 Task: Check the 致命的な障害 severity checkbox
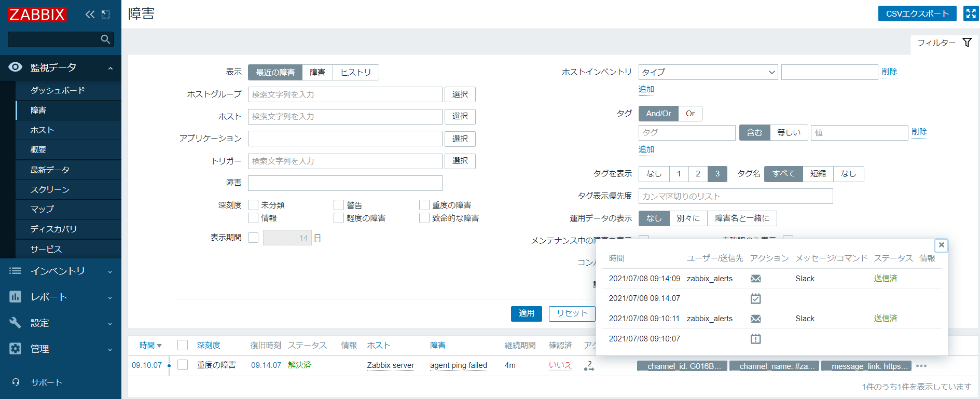pos(424,218)
